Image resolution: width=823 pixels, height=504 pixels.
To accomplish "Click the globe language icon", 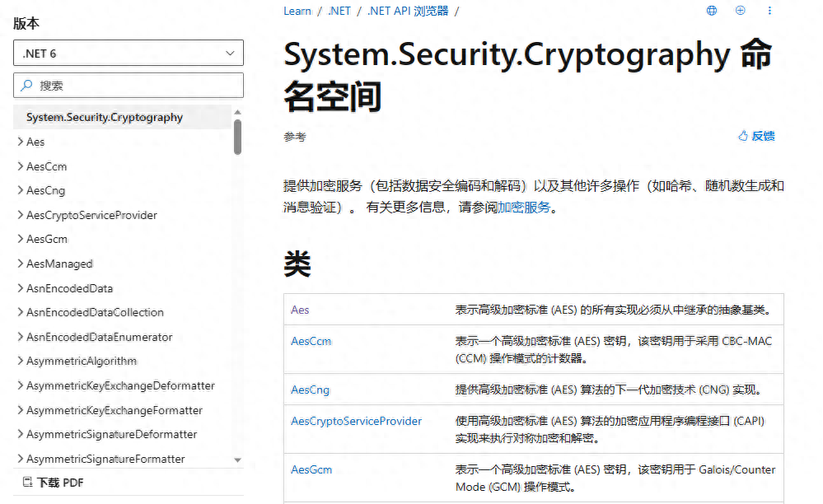I will pyautogui.click(x=712, y=11).
